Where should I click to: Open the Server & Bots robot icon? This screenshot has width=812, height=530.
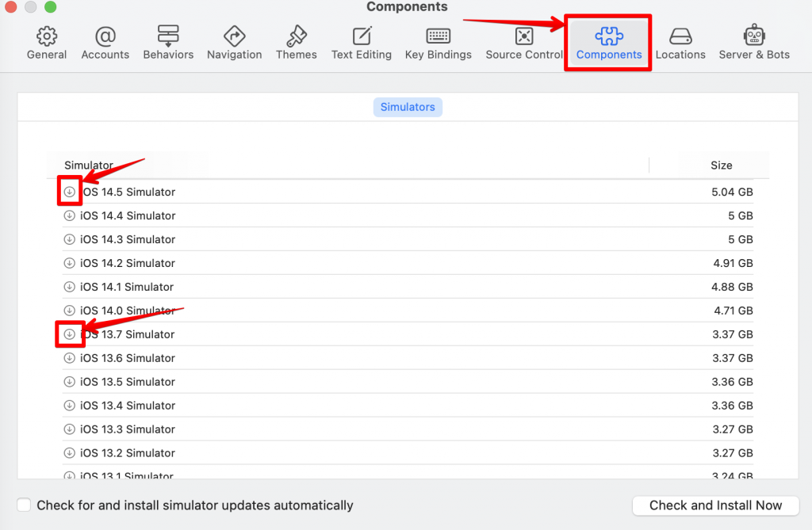[754, 35]
